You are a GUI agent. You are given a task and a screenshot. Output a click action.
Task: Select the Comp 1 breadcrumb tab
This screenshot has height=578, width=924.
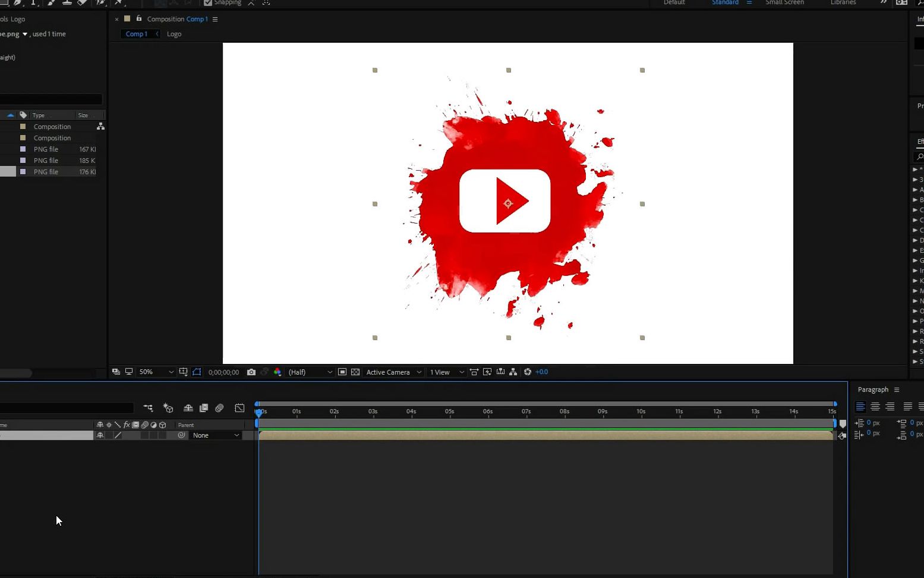click(136, 34)
